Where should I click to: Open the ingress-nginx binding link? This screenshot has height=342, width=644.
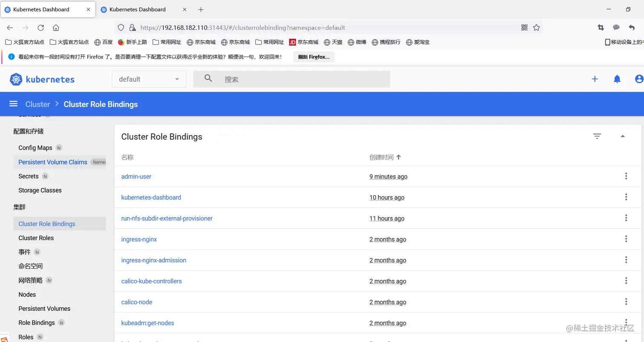[x=139, y=239]
